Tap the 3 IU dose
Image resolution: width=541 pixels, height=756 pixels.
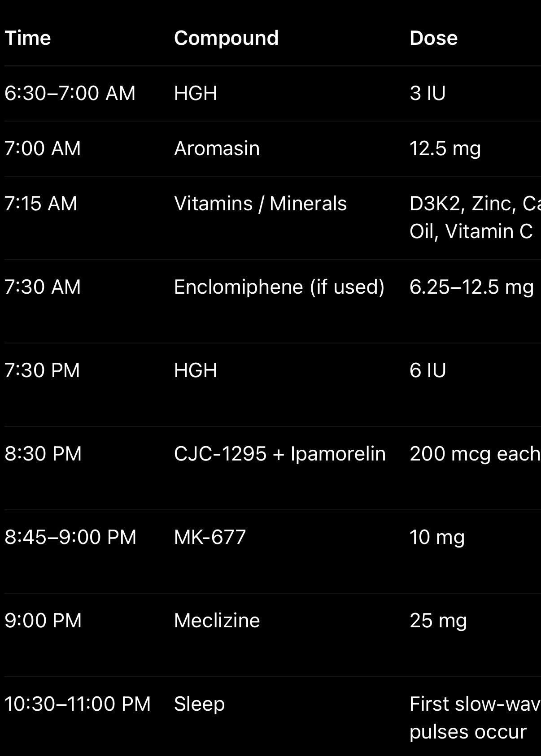coord(428,93)
